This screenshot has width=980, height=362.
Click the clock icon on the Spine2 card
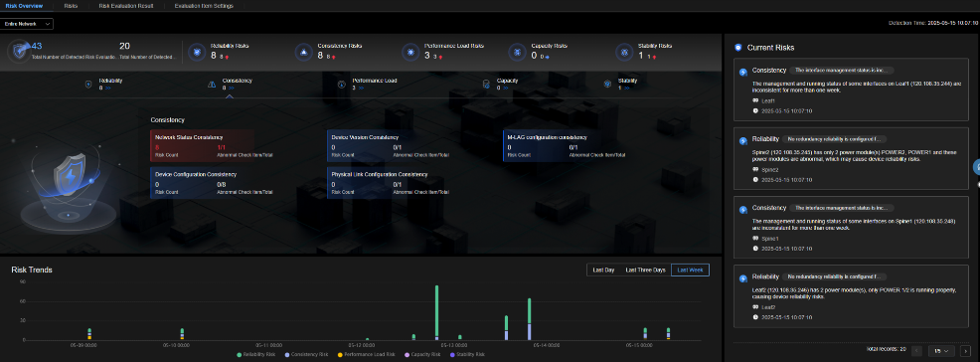click(x=755, y=179)
